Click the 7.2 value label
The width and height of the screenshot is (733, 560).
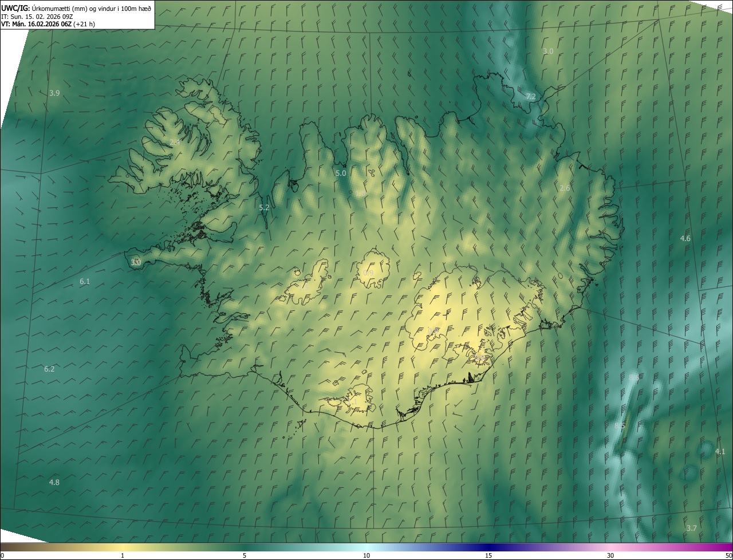coord(531,96)
